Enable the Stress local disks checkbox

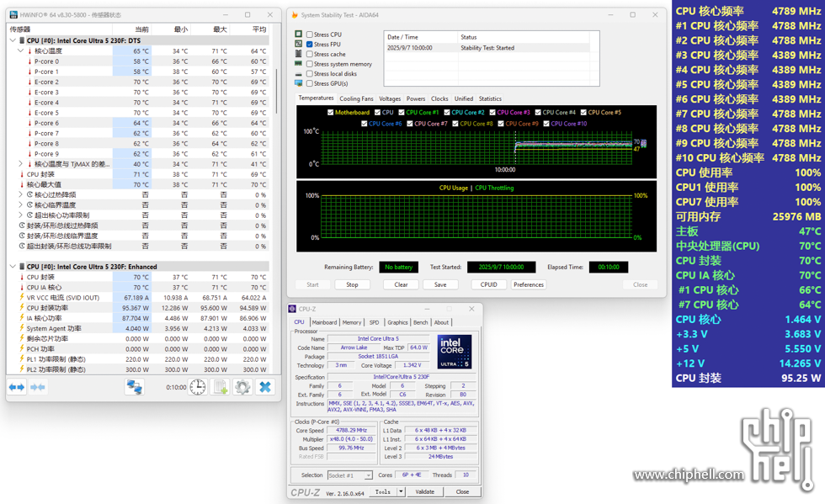310,74
